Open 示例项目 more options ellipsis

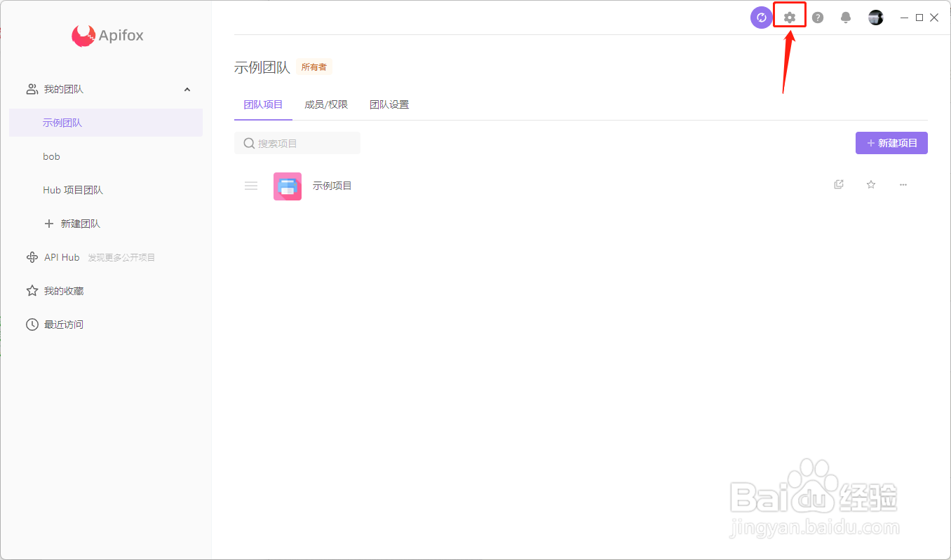point(903,185)
